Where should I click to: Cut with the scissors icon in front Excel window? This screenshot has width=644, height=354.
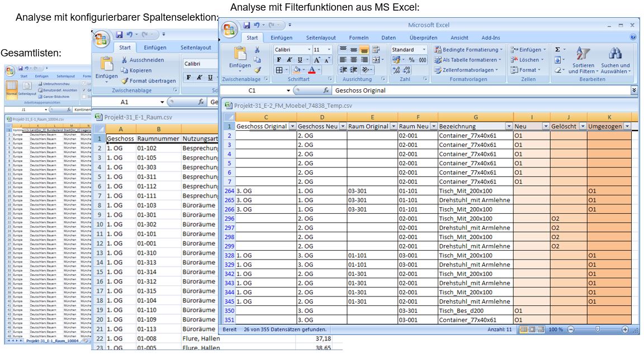point(257,50)
